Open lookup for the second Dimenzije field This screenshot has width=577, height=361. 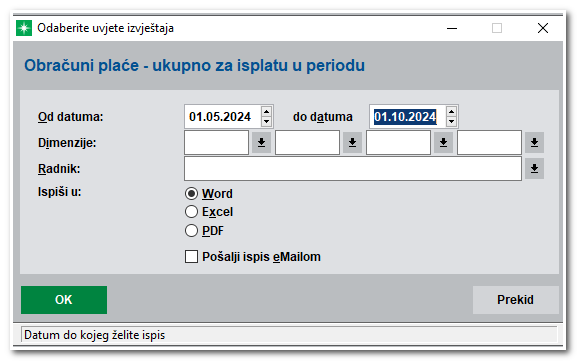point(352,142)
